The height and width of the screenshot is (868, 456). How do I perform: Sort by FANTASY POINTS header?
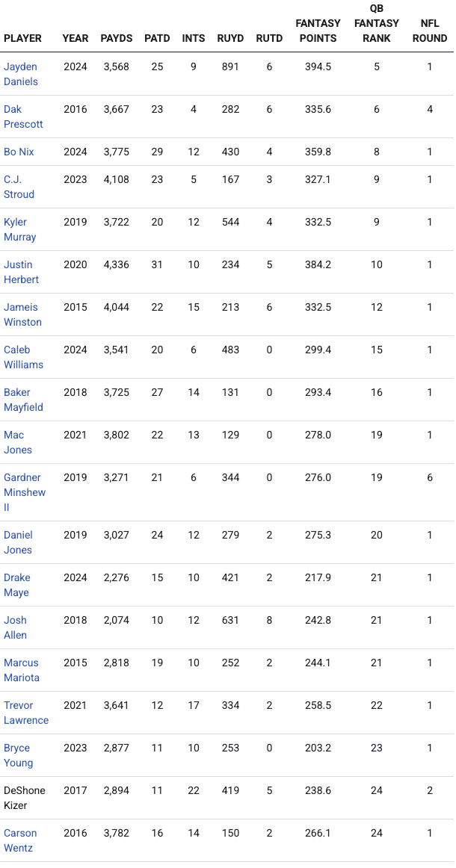[x=318, y=31]
